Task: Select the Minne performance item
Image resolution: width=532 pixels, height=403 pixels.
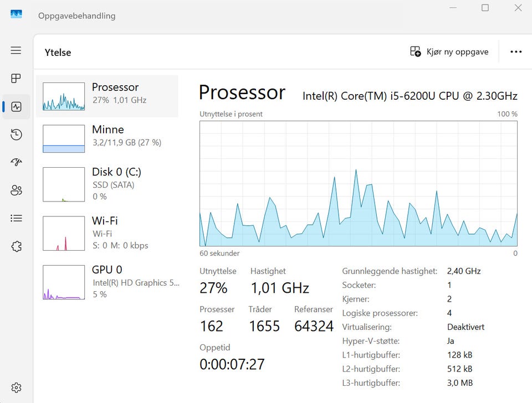Action: click(x=107, y=138)
